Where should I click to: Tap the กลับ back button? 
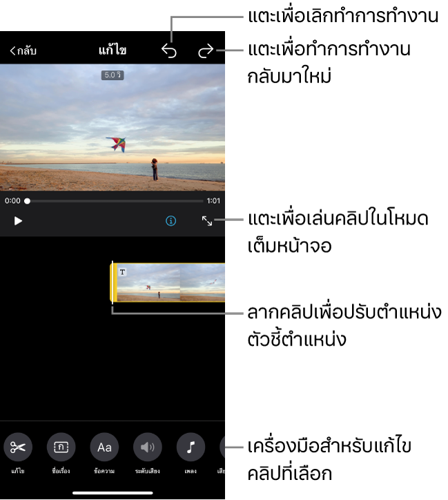click(x=23, y=50)
